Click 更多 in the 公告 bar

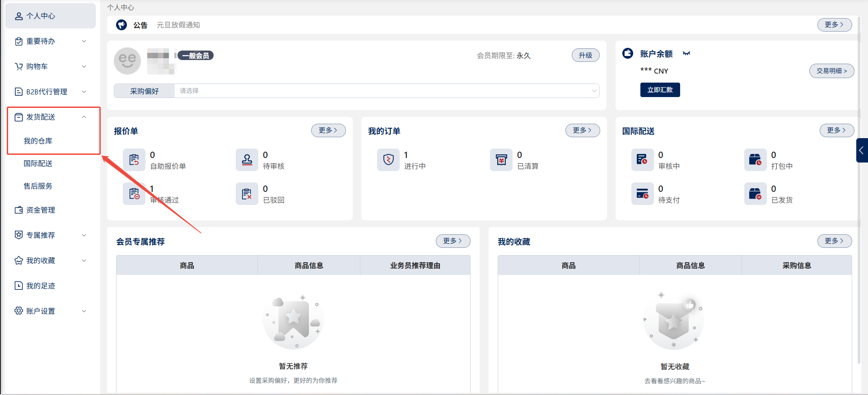pos(835,25)
